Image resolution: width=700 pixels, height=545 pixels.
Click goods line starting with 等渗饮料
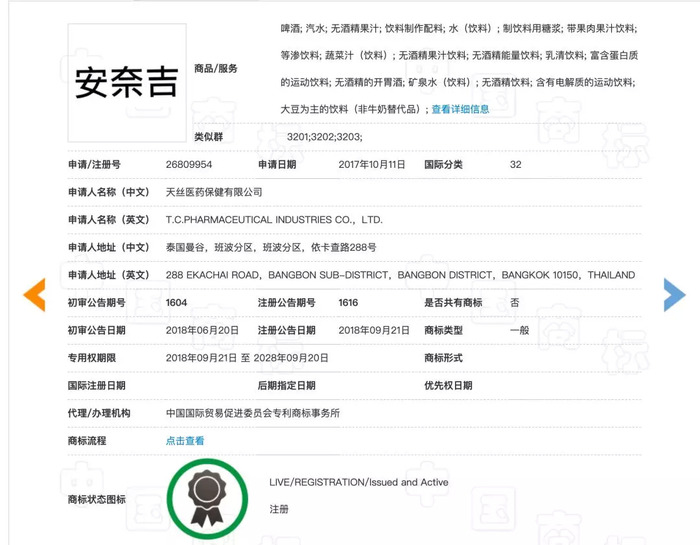tap(459, 55)
